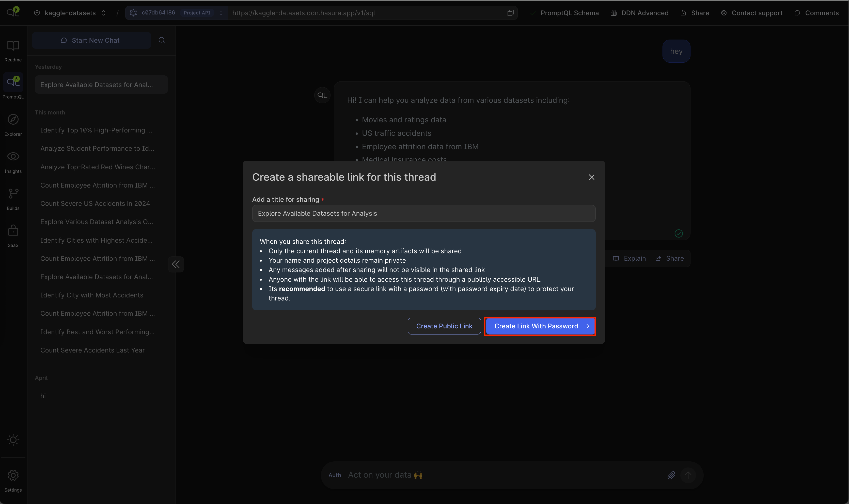Close the shareable link dialog
849x504 pixels.
(x=591, y=177)
